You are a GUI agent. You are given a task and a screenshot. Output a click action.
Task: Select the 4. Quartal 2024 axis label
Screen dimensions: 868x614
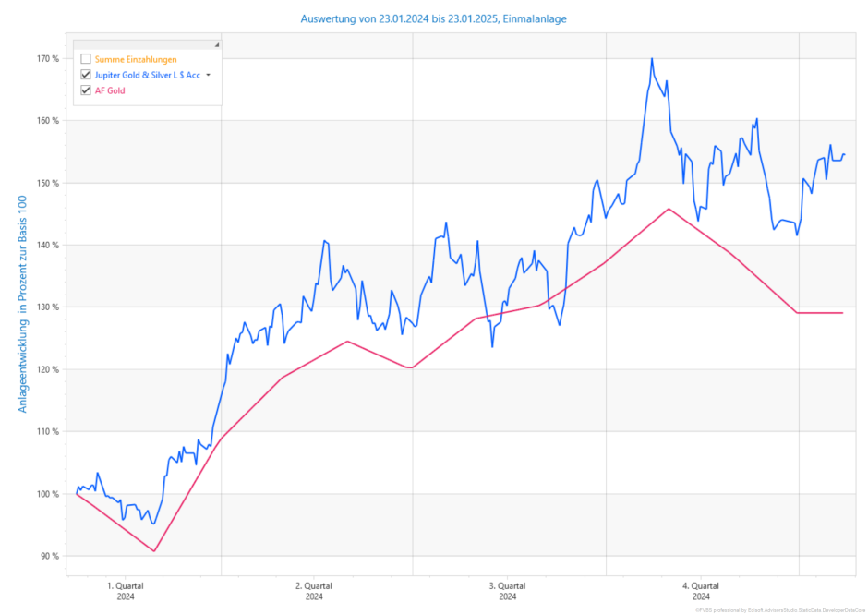(700, 591)
